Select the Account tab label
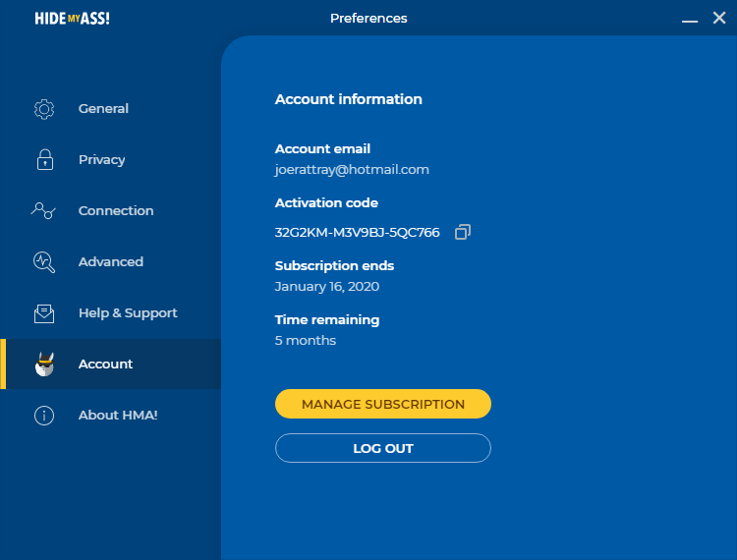This screenshot has height=560, width=737. click(x=105, y=364)
